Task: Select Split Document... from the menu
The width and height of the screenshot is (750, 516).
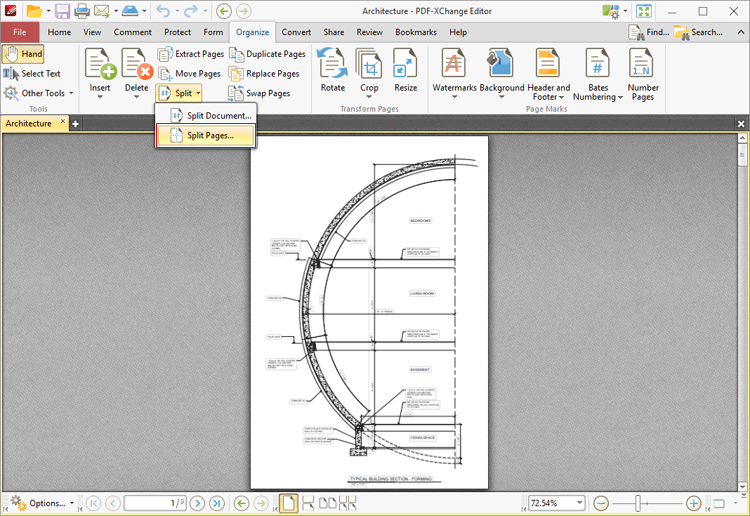Action: point(206,116)
